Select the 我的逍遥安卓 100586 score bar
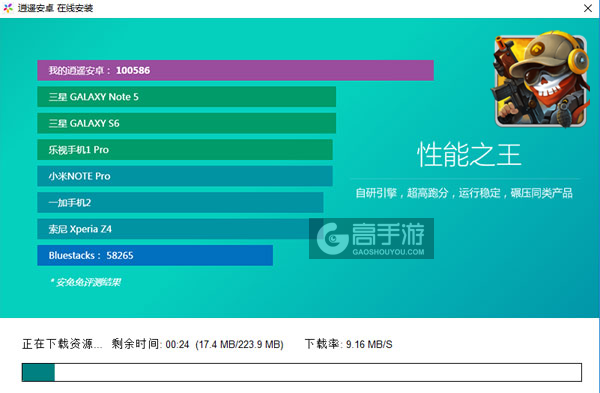This screenshot has height=393, width=600. point(235,70)
